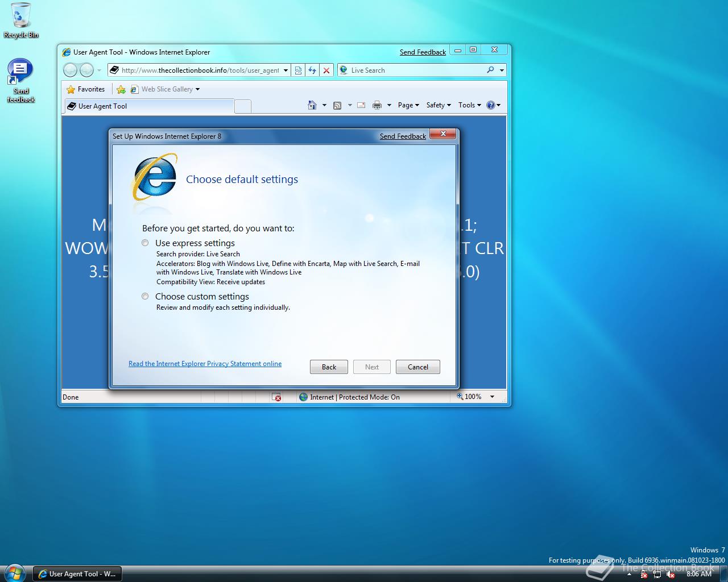Image resolution: width=728 pixels, height=582 pixels.
Task: Expand the feeds dropdown arrow
Action: pyautogui.click(x=350, y=105)
